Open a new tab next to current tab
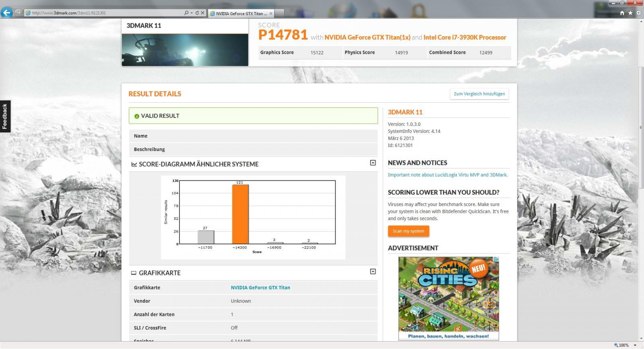644x349 pixels. pyautogui.click(x=280, y=13)
